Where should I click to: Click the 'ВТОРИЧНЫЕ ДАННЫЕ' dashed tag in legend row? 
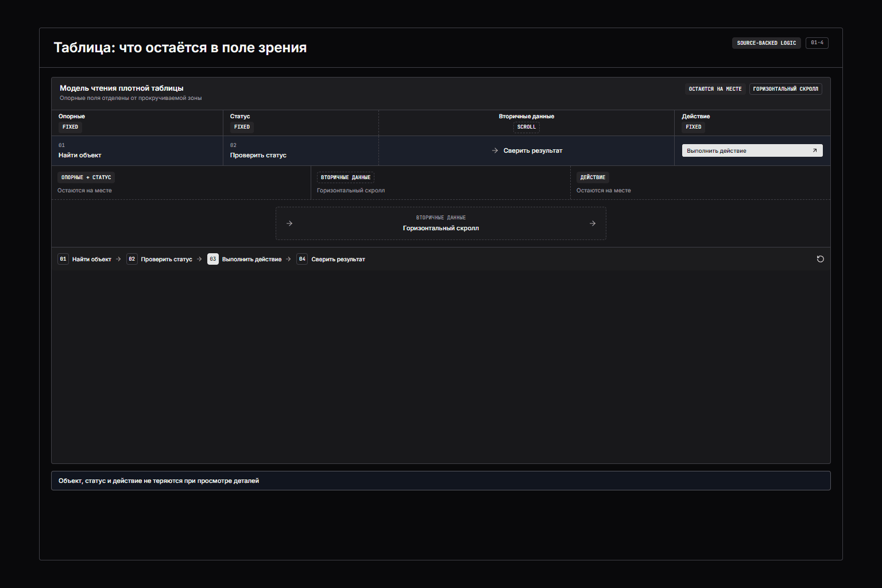pyautogui.click(x=346, y=177)
